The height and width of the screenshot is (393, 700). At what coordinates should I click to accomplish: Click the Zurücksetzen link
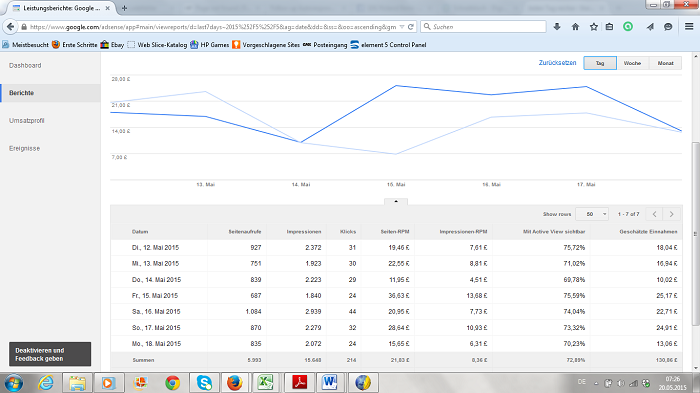point(557,63)
